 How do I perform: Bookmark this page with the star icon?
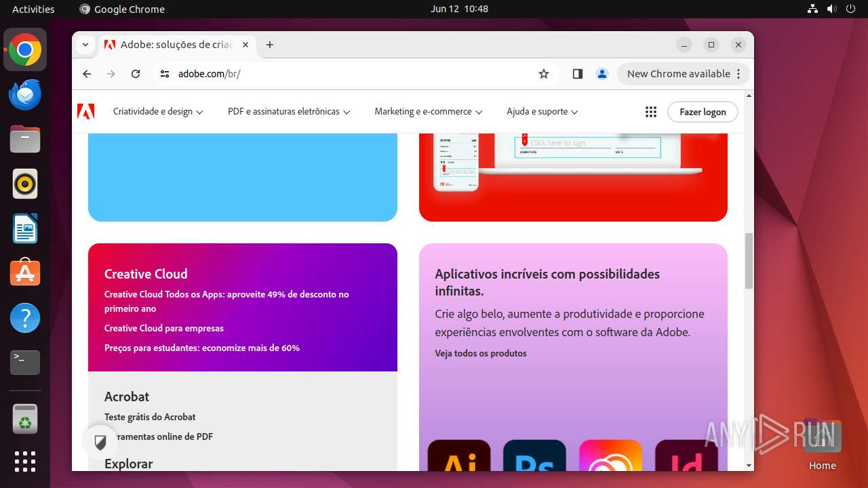pyautogui.click(x=544, y=74)
